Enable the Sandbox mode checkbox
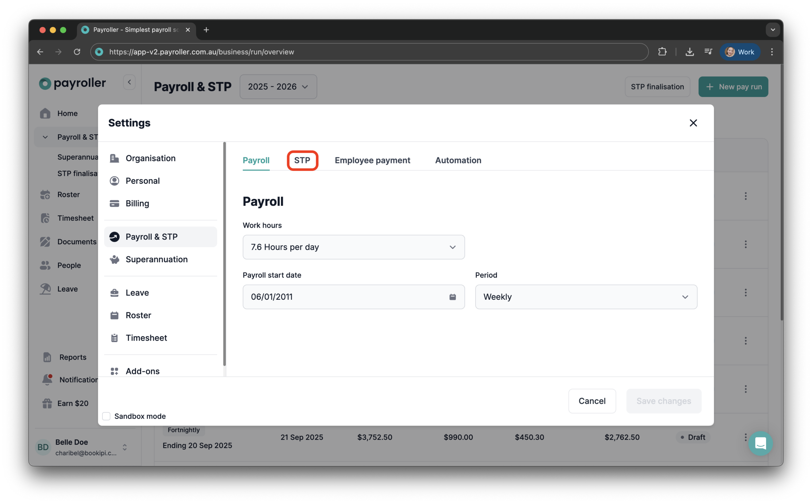Screen dimensions: 812x504 point(106,416)
